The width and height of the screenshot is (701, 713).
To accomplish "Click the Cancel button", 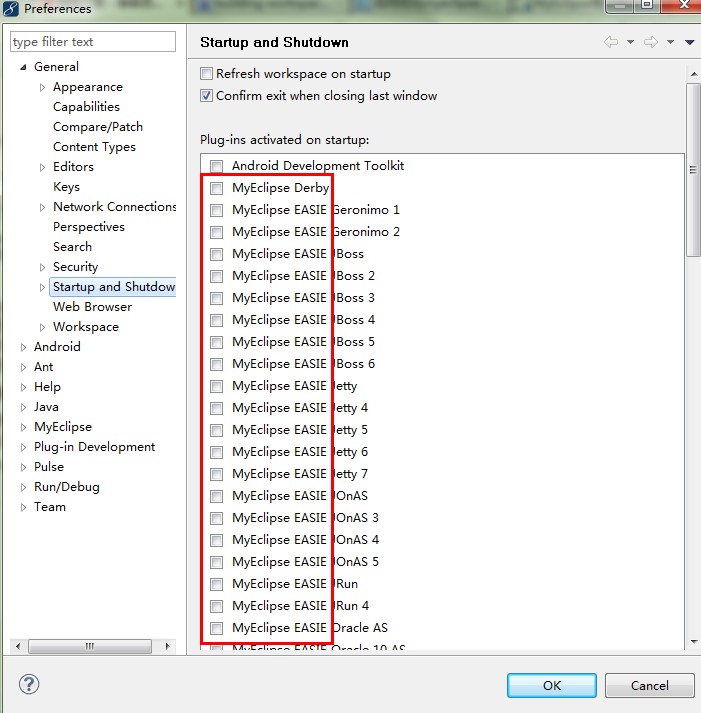I will point(650,685).
